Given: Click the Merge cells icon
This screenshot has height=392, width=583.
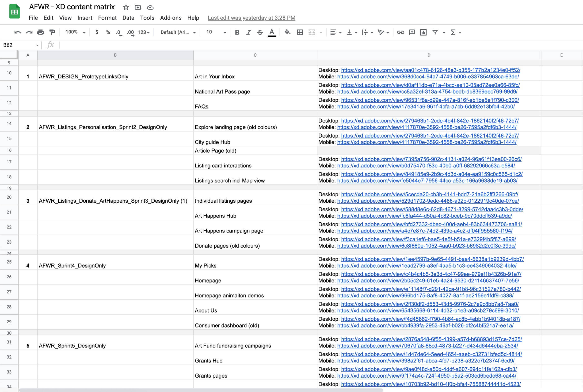Looking at the screenshot, I should click(312, 32).
